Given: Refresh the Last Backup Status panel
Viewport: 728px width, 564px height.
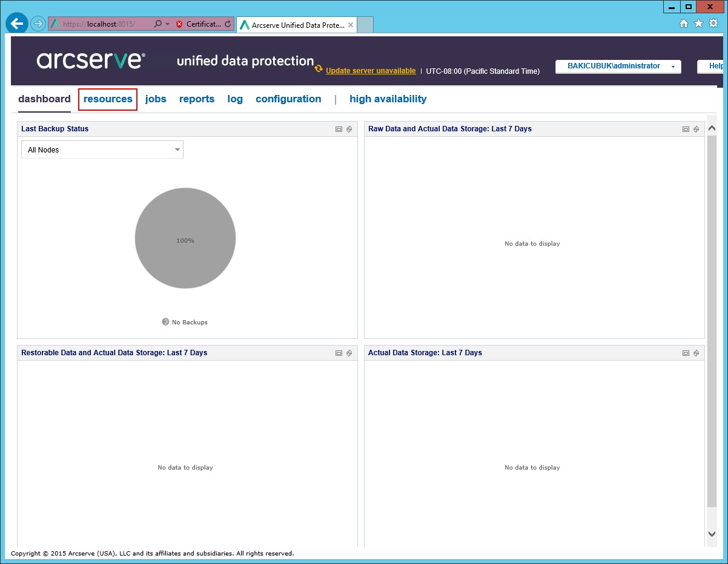Looking at the screenshot, I should coord(349,129).
